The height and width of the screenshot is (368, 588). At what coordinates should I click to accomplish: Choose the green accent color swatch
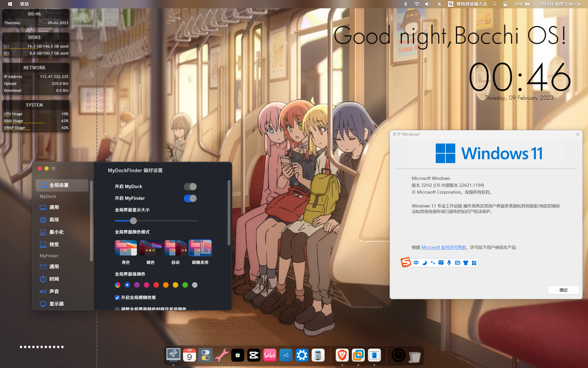185,285
